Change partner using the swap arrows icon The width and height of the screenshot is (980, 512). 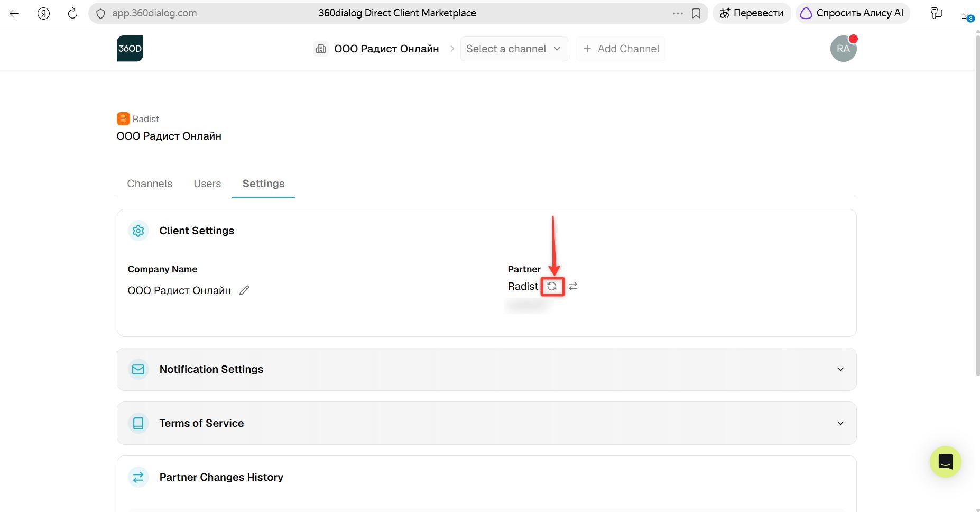pyautogui.click(x=573, y=286)
